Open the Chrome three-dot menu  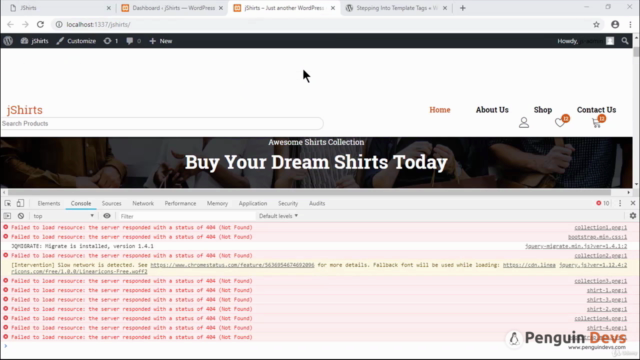(x=631, y=24)
